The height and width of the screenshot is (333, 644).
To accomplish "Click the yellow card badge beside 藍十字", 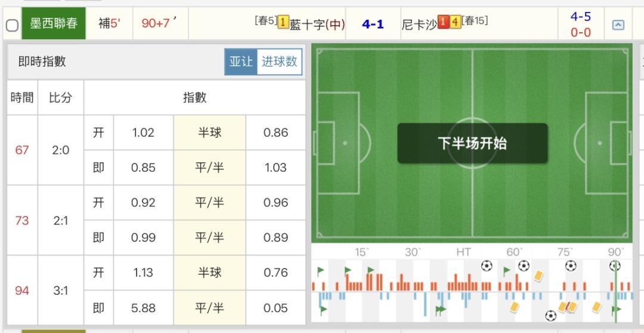I will click(x=283, y=23).
